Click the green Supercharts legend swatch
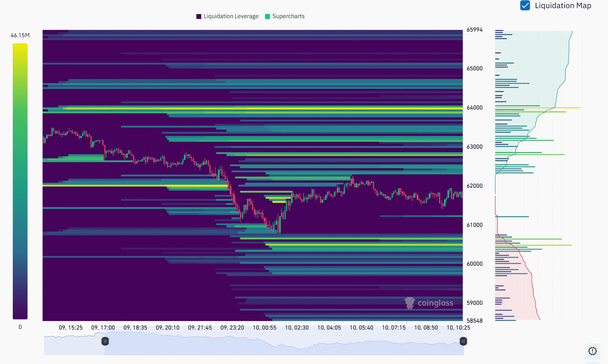The image size is (608, 364). [x=268, y=17]
